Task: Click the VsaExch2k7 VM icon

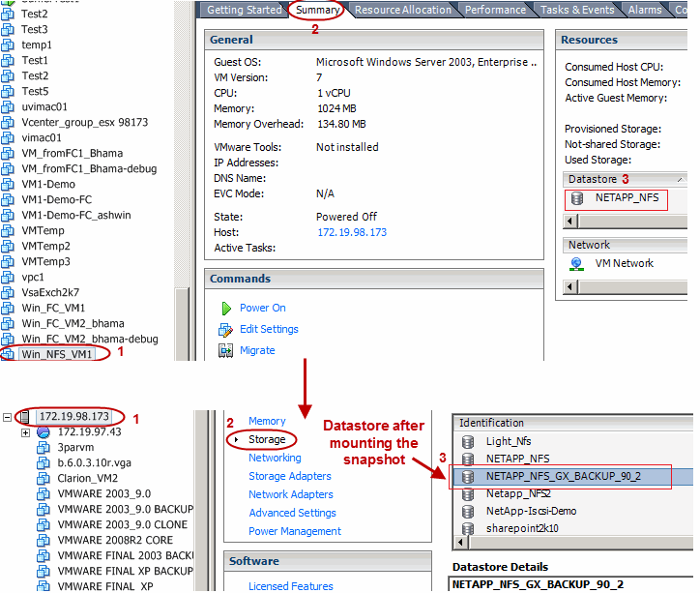Action: point(7,292)
